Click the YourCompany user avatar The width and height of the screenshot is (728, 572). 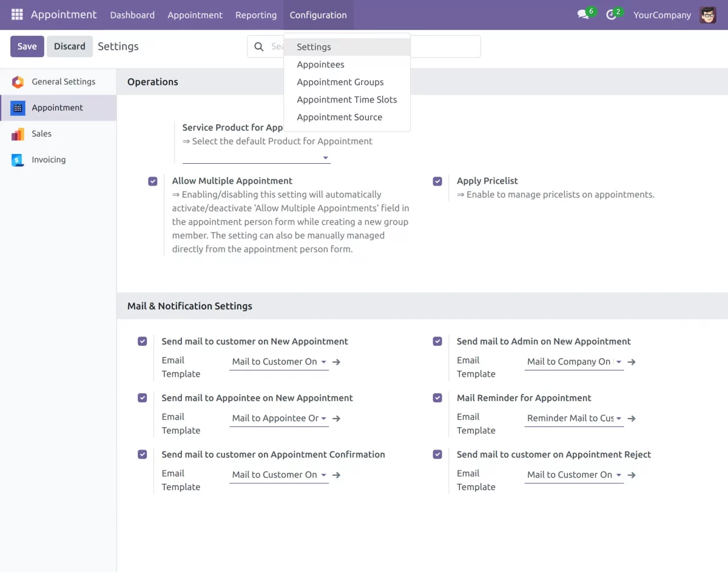click(707, 15)
